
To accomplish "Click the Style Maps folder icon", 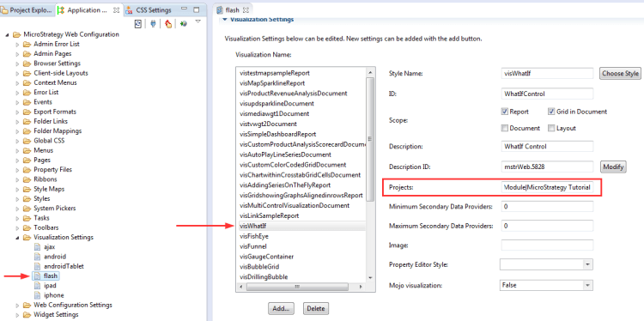I will point(27,189).
